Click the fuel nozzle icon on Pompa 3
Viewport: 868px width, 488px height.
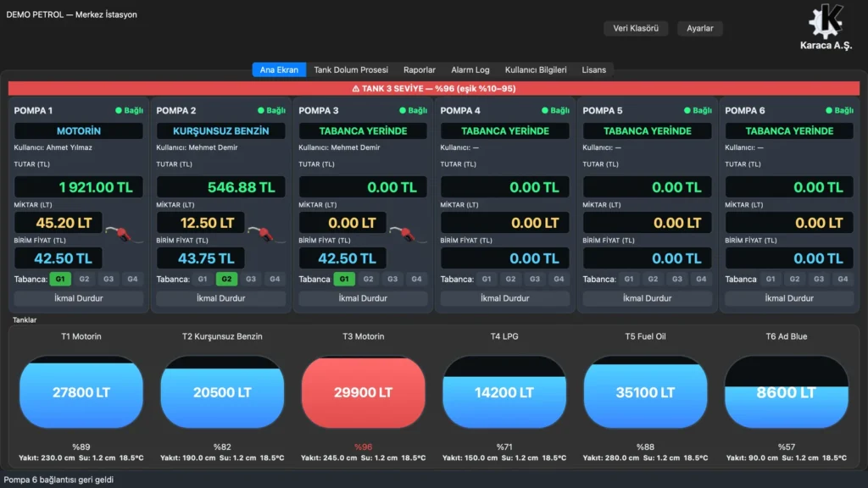(408, 234)
